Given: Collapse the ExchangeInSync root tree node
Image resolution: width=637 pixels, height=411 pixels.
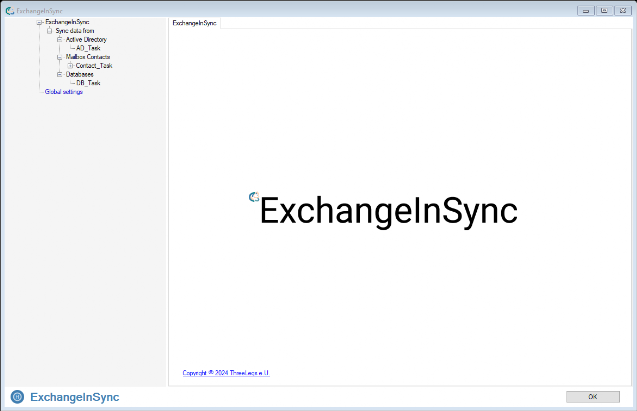Looking at the screenshot, I should pos(39,22).
